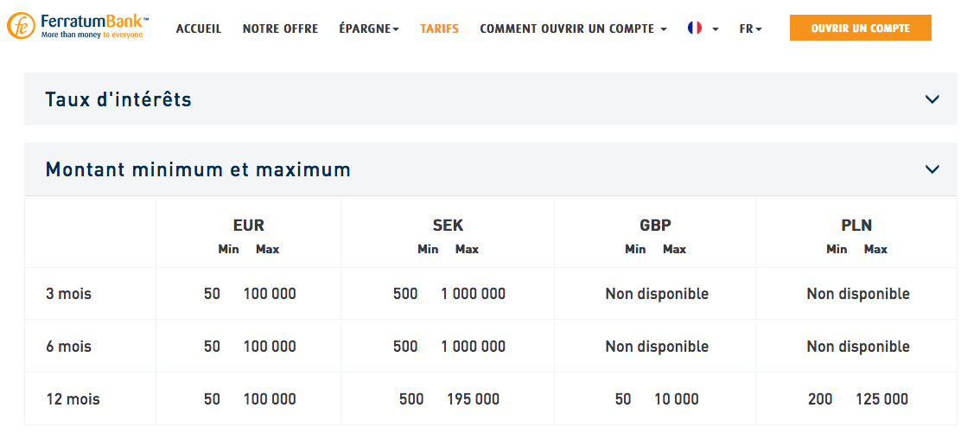Select the 12 mois row label
This screenshot has width=980, height=446.
pyautogui.click(x=73, y=399)
